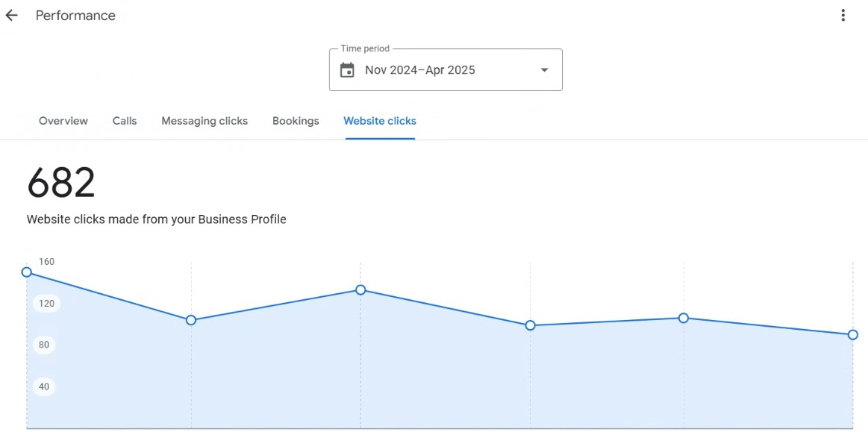Select the Website clicks tab
Image resolution: width=868 pixels, height=432 pixels.
(380, 121)
